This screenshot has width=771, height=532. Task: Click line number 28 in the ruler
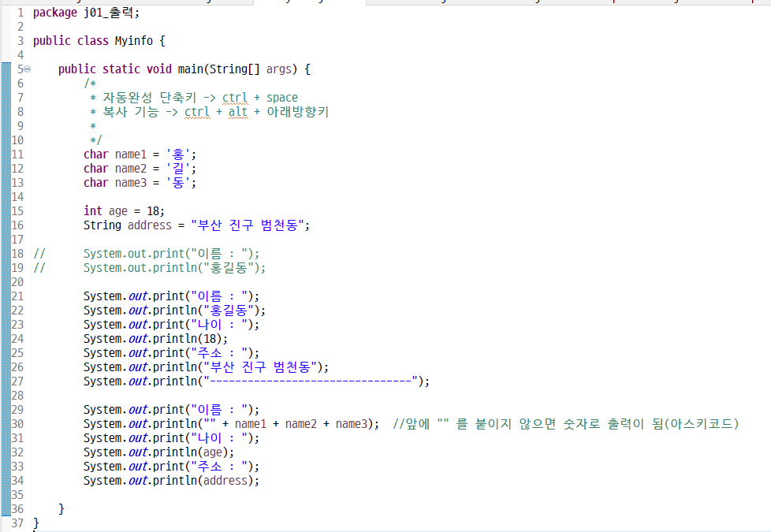(x=17, y=396)
